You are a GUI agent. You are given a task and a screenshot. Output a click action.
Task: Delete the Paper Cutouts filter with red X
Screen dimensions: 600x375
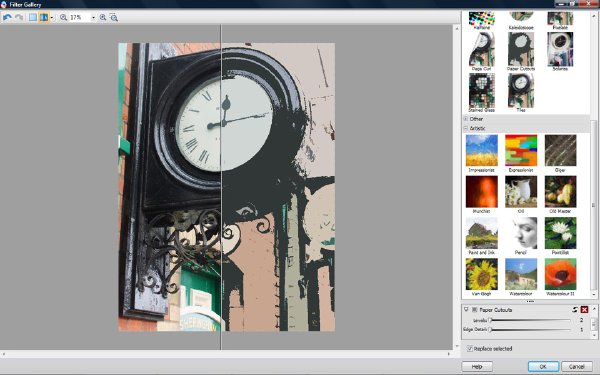point(584,310)
